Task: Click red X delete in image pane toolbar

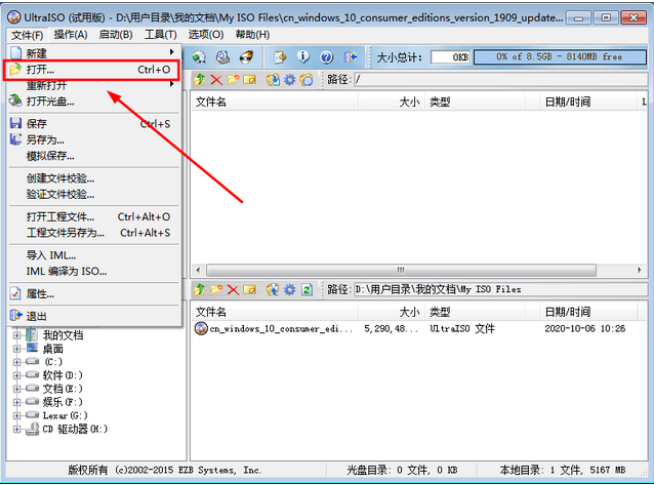Action: coord(216,79)
